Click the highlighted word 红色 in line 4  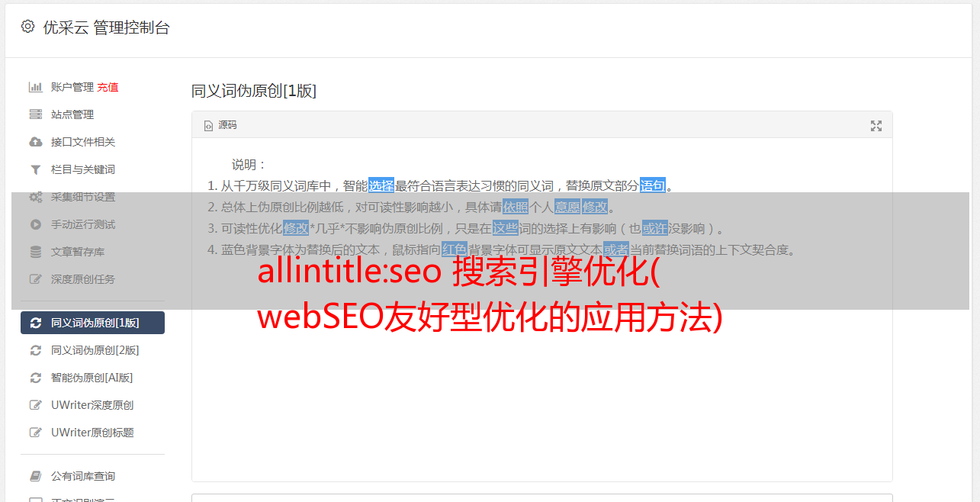pyautogui.click(x=455, y=249)
